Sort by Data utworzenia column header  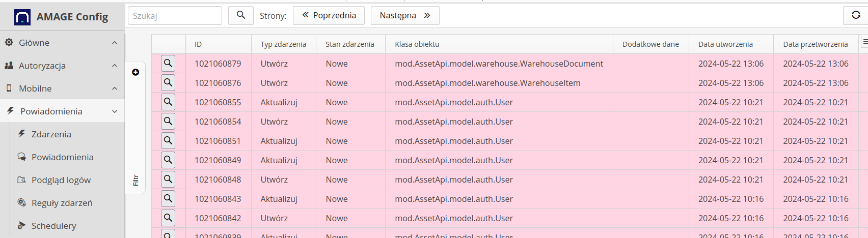tap(725, 44)
